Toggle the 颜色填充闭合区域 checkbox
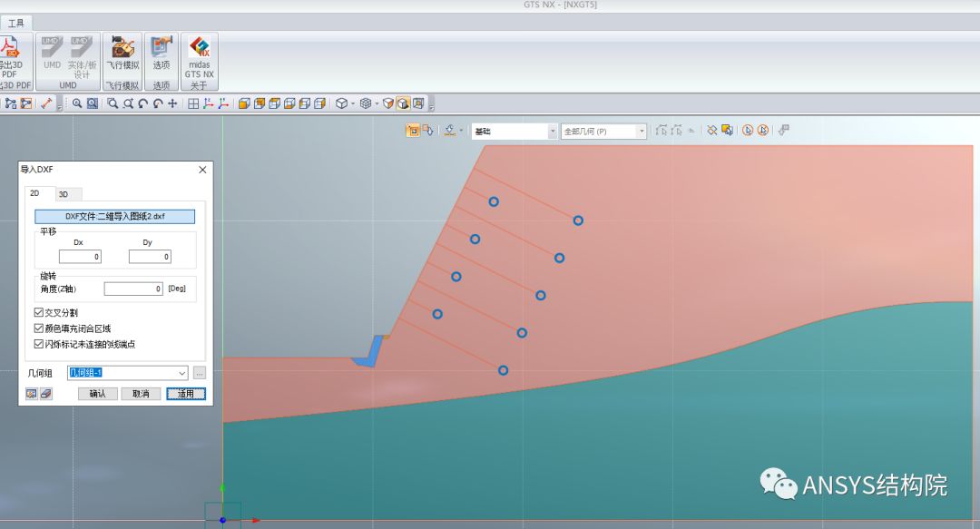The image size is (980, 529). (39, 328)
